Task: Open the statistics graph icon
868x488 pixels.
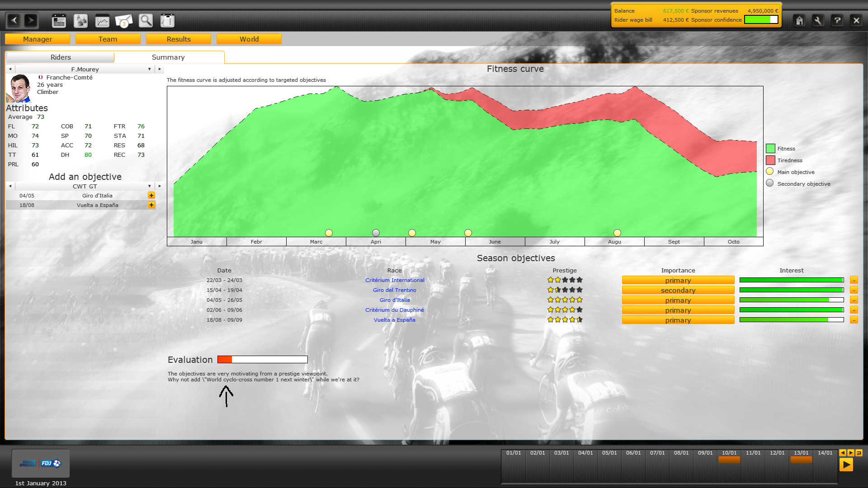Action: pos(102,21)
